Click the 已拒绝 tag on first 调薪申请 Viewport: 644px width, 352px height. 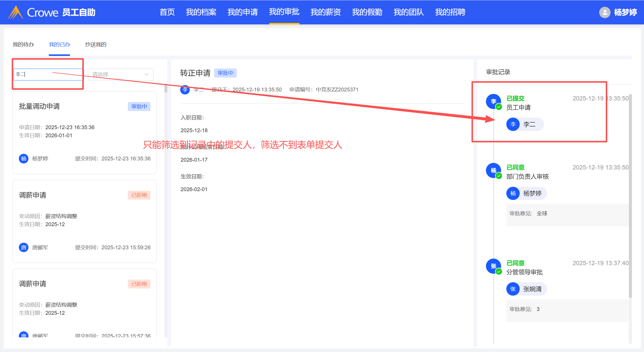pyautogui.click(x=139, y=195)
